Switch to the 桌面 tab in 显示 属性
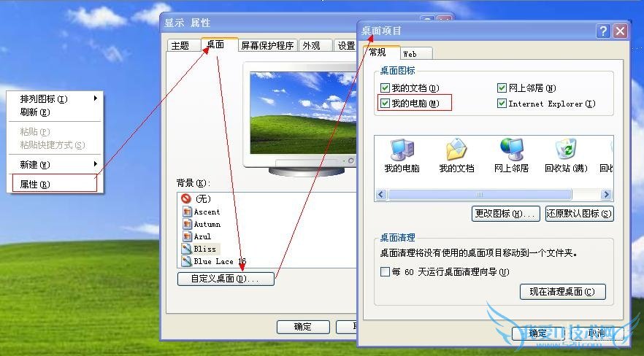The height and width of the screenshot is (356, 644). pyautogui.click(x=219, y=44)
